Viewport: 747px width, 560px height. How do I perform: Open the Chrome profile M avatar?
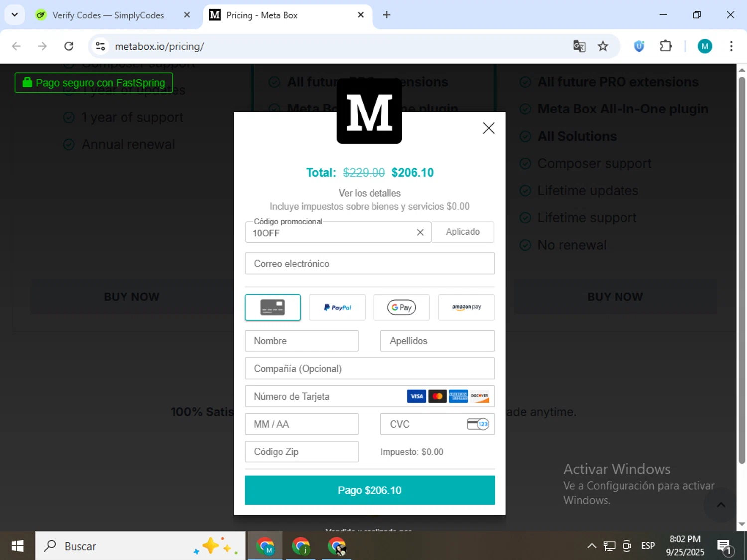coord(705,46)
